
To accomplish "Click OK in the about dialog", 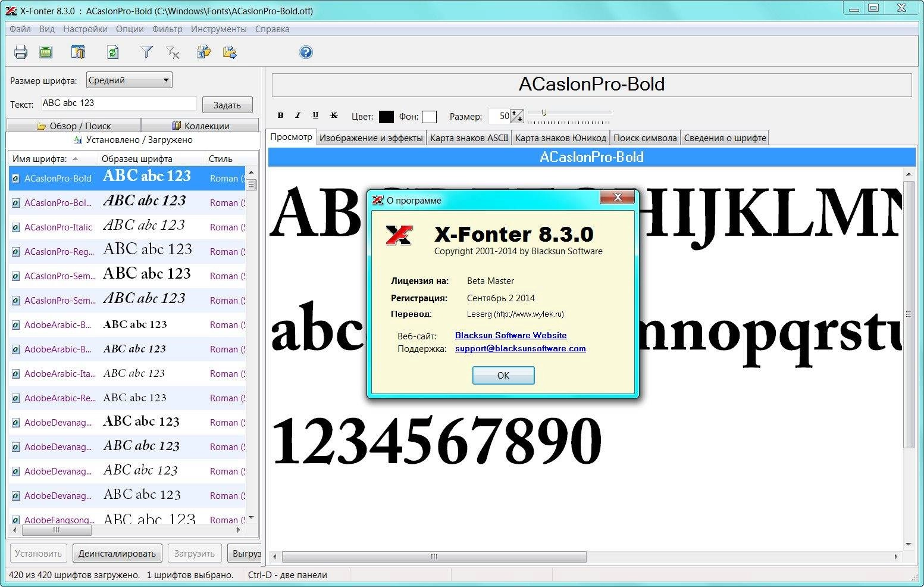I will click(503, 375).
